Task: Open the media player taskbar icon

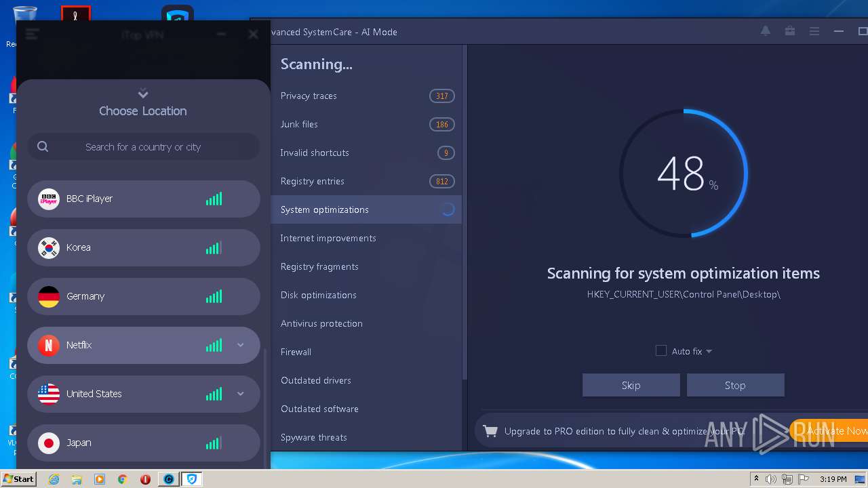Action: pyautogui.click(x=100, y=479)
